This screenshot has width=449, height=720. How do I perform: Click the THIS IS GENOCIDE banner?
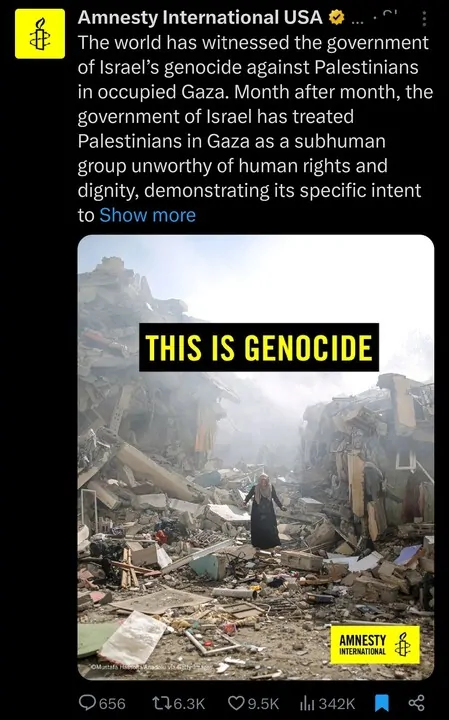259,347
